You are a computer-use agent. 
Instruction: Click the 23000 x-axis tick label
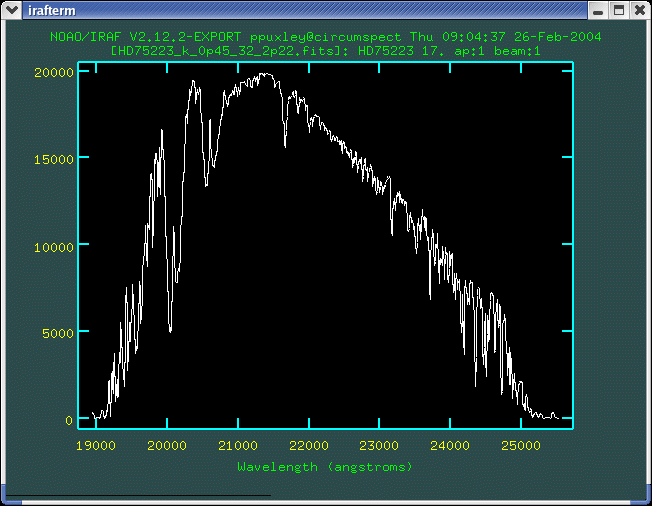click(x=379, y=446)
